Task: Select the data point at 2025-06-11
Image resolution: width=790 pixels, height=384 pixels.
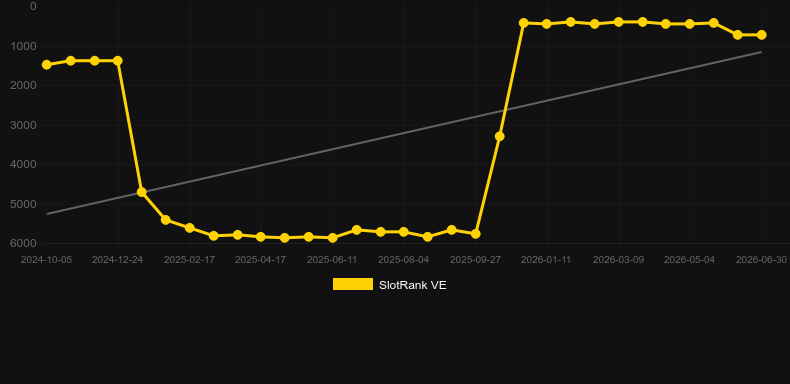Action: click(333, 238)
